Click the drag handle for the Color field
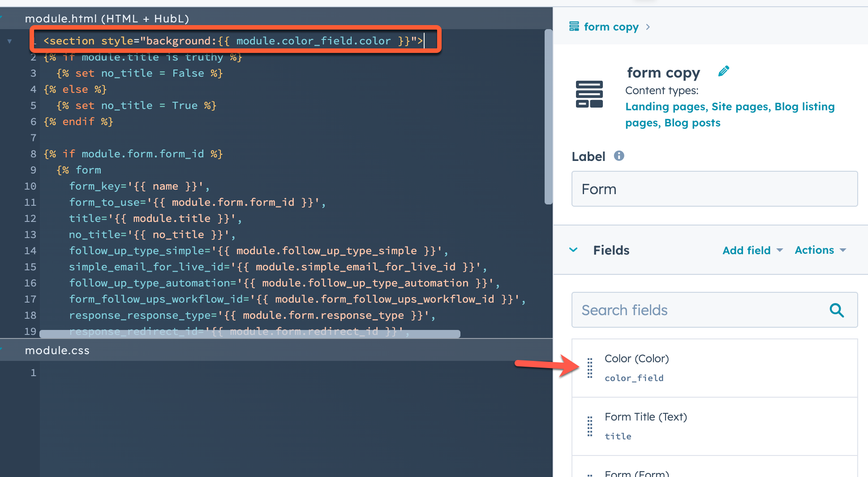 [x=590, y=368]
